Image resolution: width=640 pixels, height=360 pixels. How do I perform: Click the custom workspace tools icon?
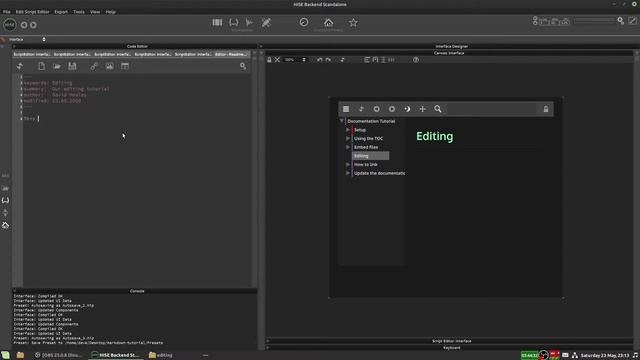point(266,23)
